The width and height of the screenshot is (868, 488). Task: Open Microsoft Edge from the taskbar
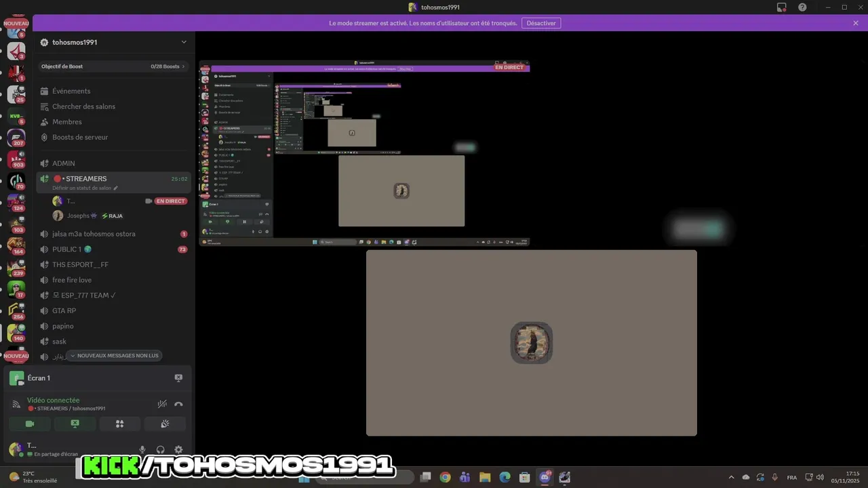pyautogui.click(x=505, y=477)
